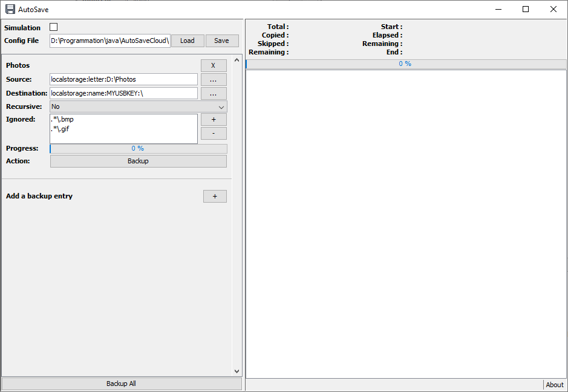Click the overall progress bar showing 0 %
Screen dimensions: 568x392
click(406, 64)
